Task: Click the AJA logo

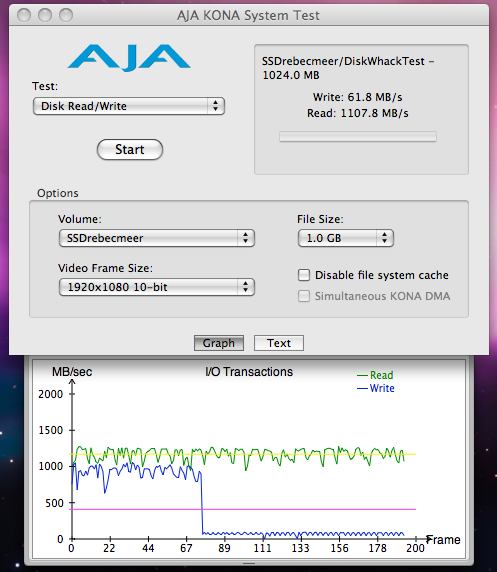Action: pyautogui.click(x=128, y=58)
